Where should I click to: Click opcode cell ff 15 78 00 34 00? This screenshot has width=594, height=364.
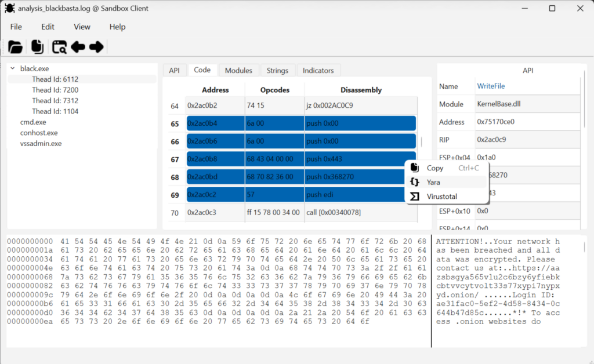(x=274, y=212)
